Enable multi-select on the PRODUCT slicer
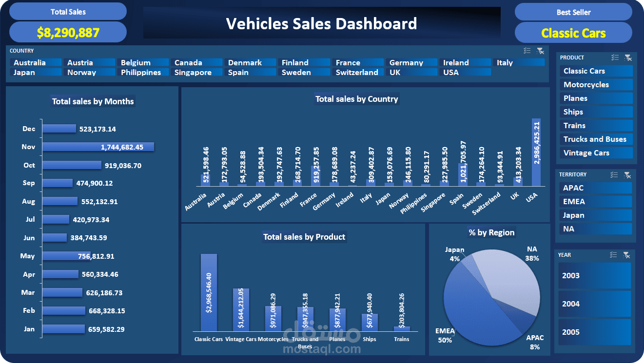644x363 pixels. 615,57
